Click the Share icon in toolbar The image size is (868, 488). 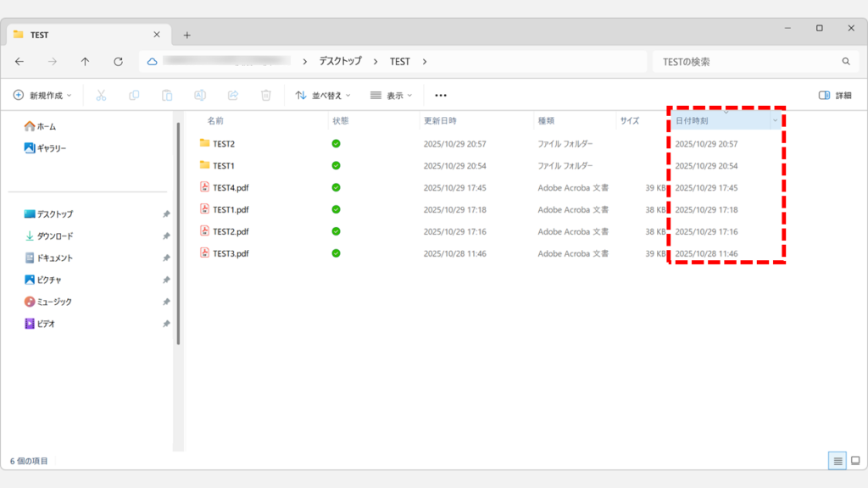coord(233,96)
